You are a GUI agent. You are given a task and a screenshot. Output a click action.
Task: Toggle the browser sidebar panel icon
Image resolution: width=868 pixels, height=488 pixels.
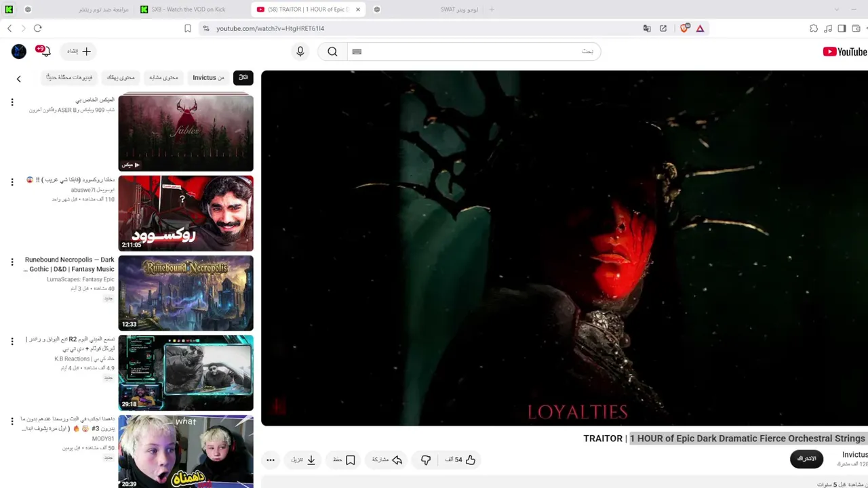(842, 28)
